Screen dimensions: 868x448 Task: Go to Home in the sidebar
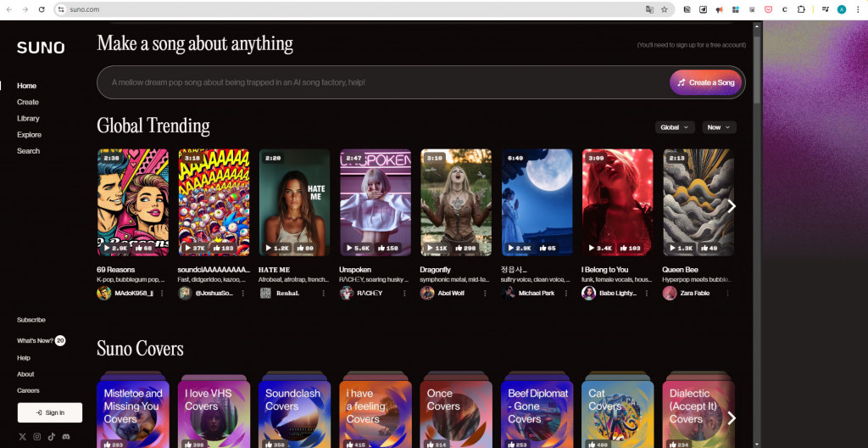(26, 86)
